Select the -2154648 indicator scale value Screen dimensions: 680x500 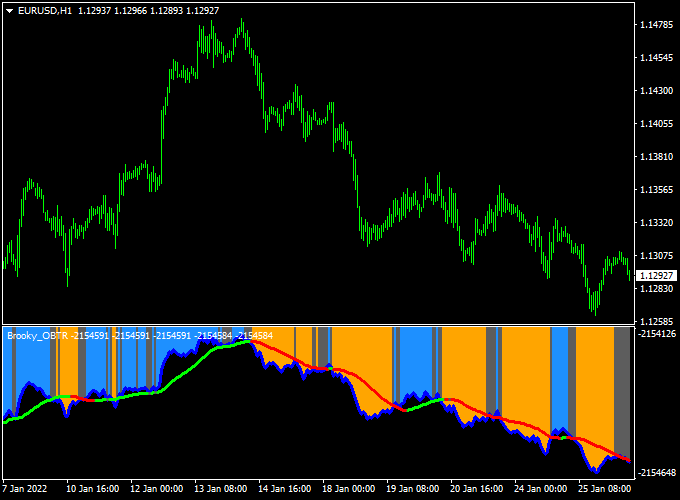click(657, 472)
